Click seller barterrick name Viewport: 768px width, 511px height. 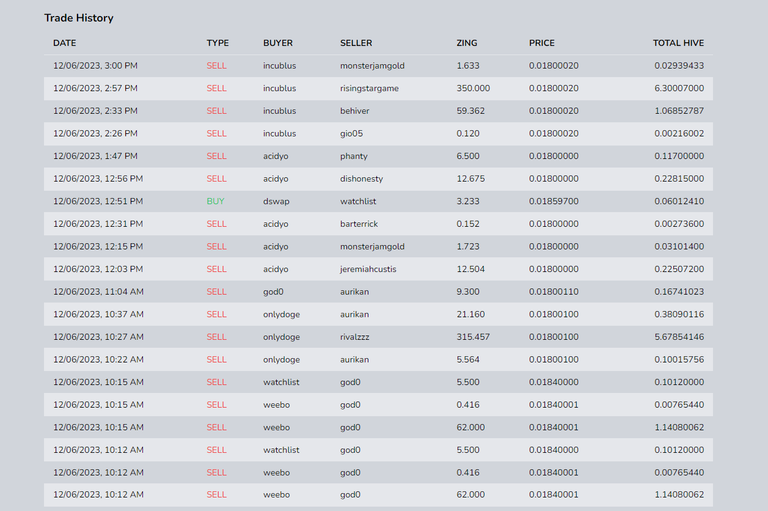[x=359, y=223]
